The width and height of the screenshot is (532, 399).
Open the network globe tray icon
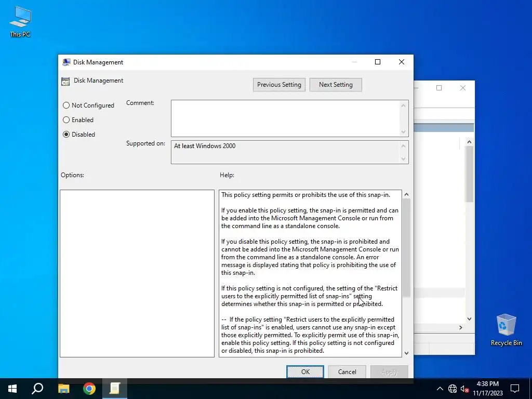point(453,389)
